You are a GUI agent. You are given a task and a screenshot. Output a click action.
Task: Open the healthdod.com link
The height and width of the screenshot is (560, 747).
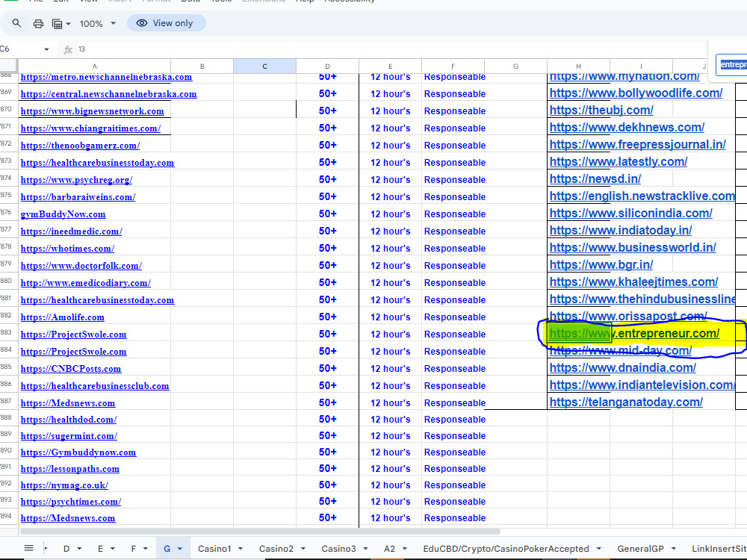click(x=69, y=420)
